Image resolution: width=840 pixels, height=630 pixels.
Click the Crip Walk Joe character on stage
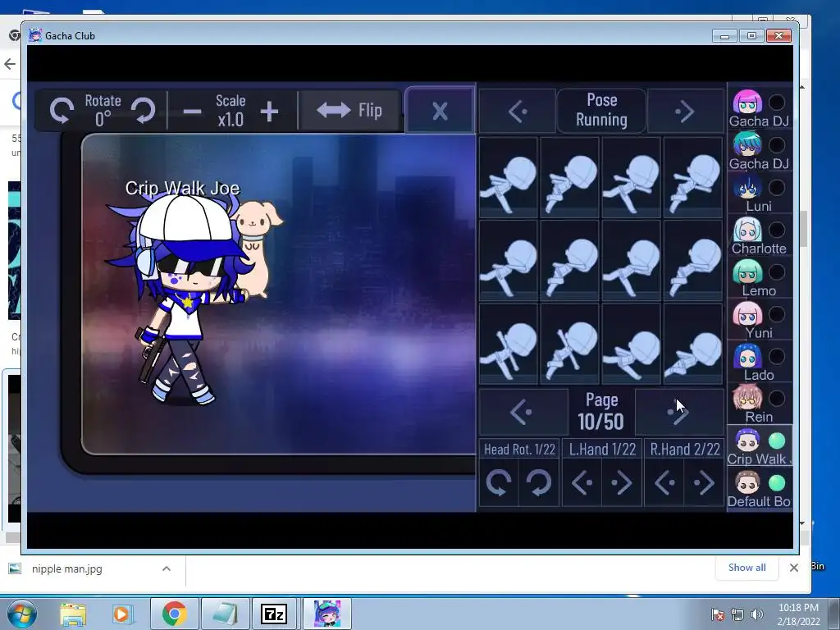coord(182,300)
